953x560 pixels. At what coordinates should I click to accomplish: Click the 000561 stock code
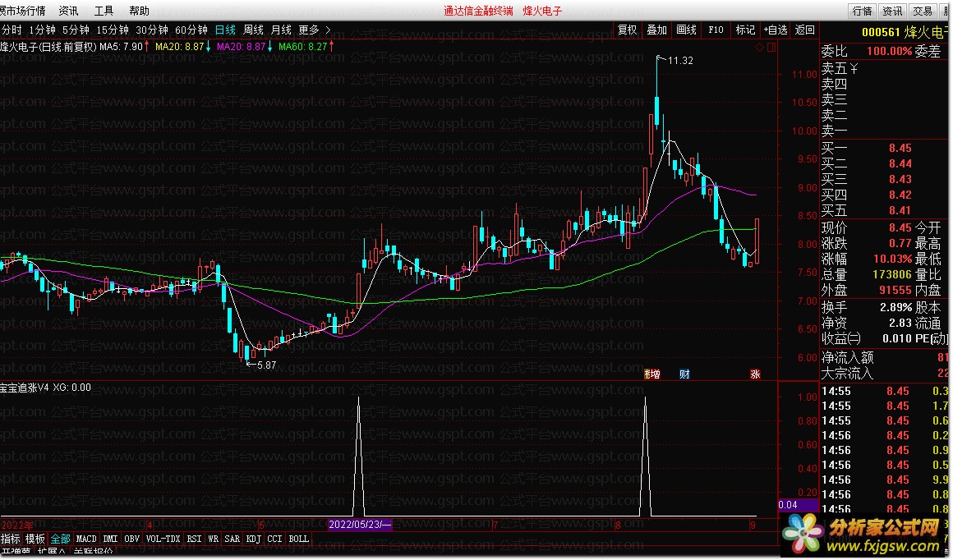pyautogui.click(x=882, y=33)
